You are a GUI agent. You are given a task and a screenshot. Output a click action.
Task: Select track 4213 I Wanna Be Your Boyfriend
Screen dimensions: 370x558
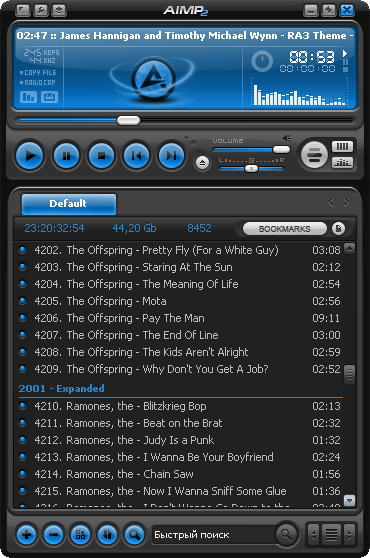point(180,457)
